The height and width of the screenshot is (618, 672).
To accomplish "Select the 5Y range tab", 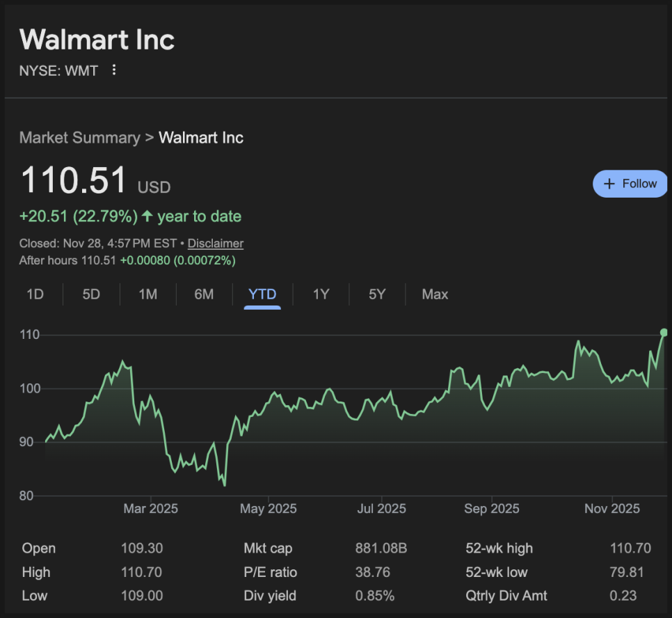I will [x=377, y=294].
